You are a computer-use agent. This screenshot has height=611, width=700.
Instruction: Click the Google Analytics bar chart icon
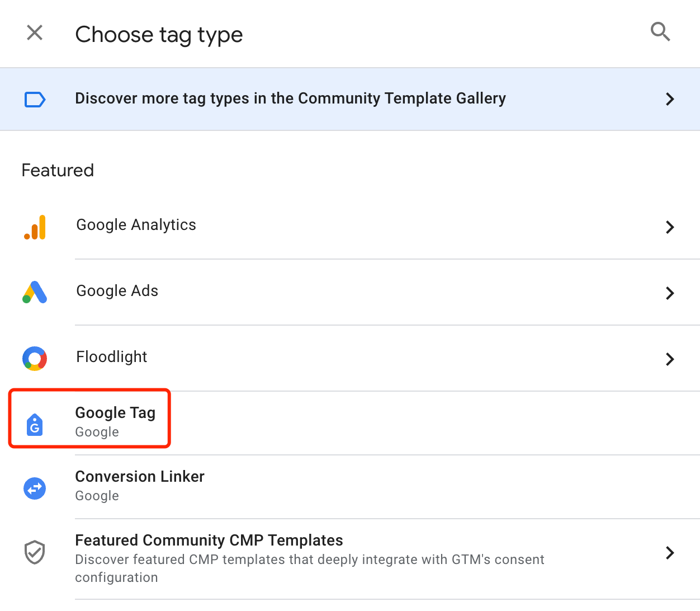(35, 227)
